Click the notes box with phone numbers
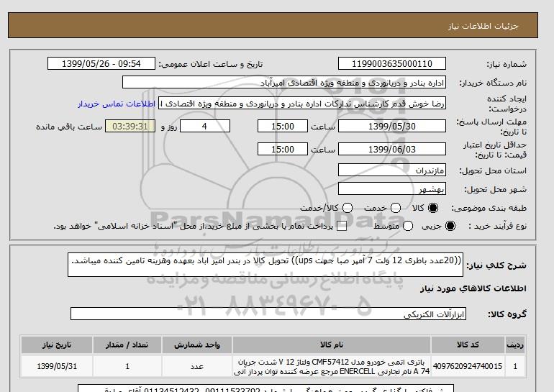This screenshot has height=392, width=554. tap(265, 388)
